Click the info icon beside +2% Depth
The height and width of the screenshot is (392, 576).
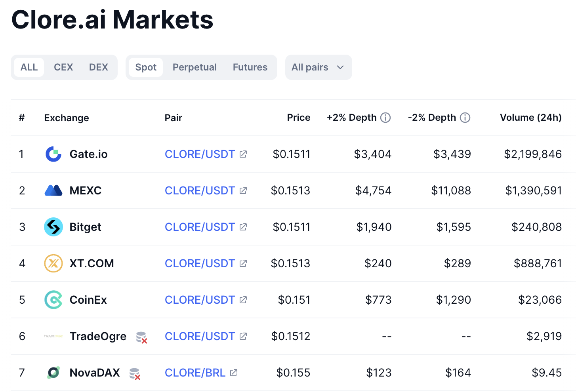(x=385, y=117)
